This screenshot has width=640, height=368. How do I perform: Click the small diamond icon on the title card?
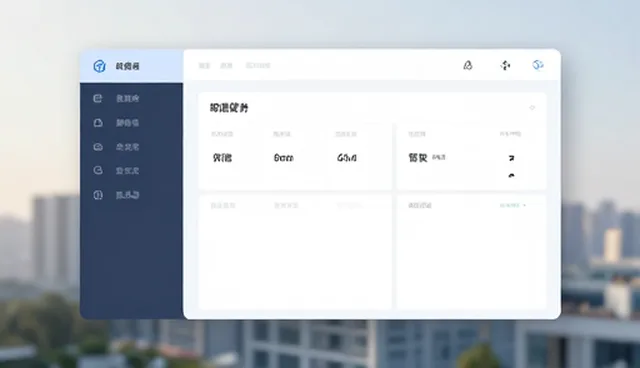pos(532,108)
